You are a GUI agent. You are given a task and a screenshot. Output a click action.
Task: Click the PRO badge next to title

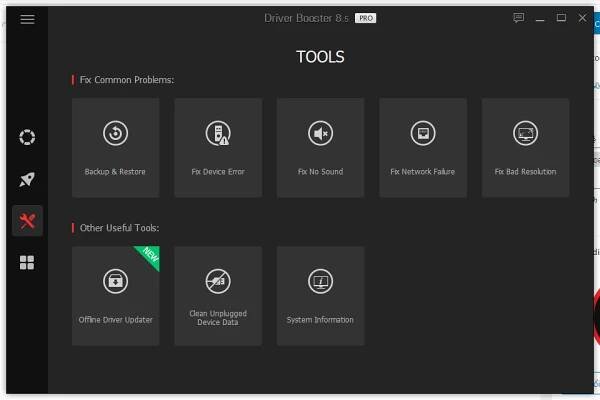[366, 18]
